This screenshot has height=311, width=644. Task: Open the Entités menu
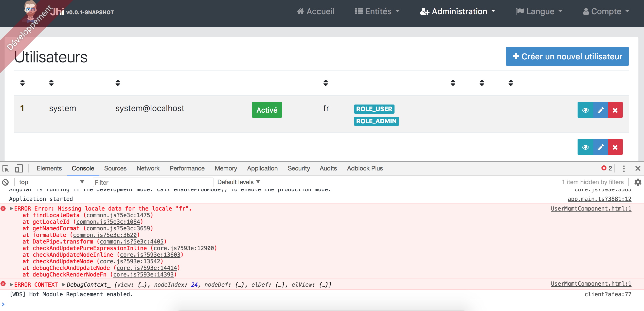pyautogui.click(x=377, y=11)
